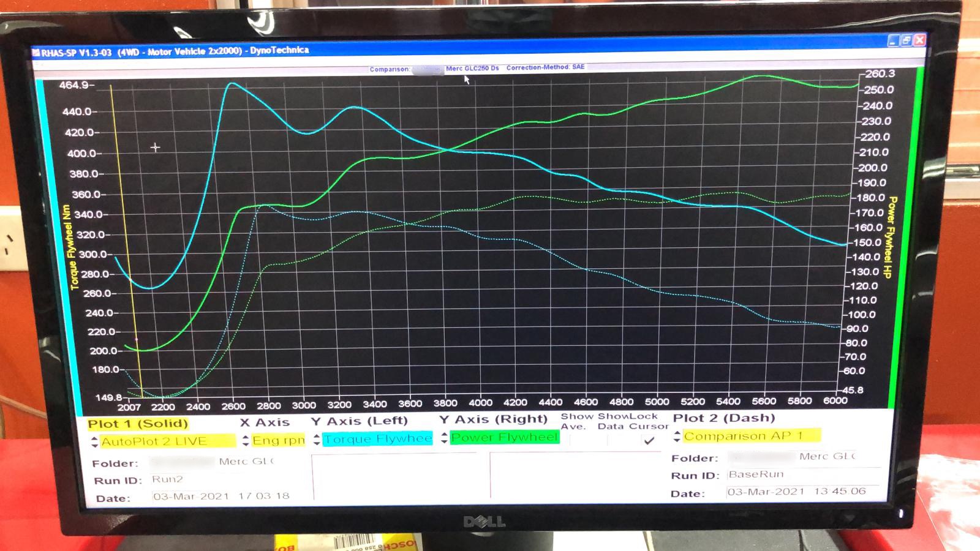Click the Power Flywheel HP axis title
Viewport: 980px width, 551px height.
(x=891, y=238)
